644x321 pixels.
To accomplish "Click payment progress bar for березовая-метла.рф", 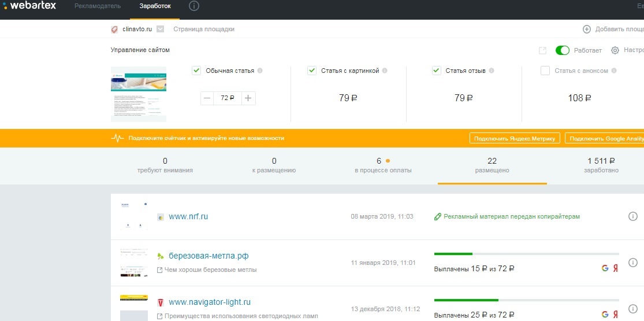I will (527, 254).
